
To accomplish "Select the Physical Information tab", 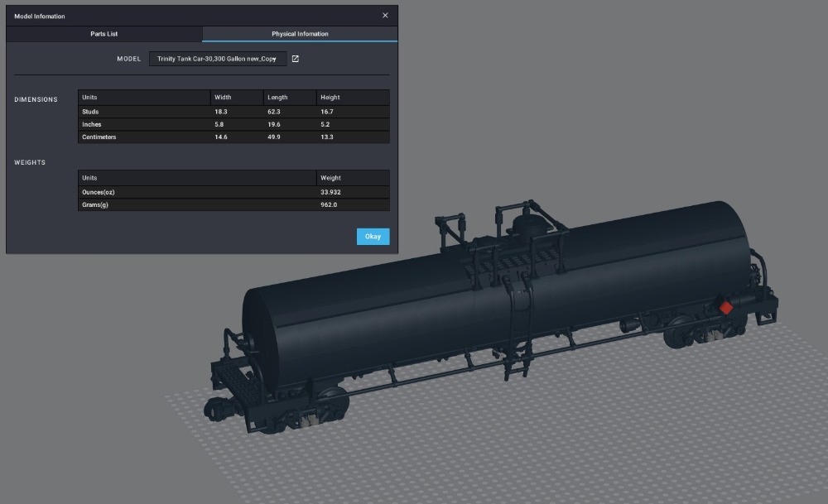I will click(x=300, y=34).
